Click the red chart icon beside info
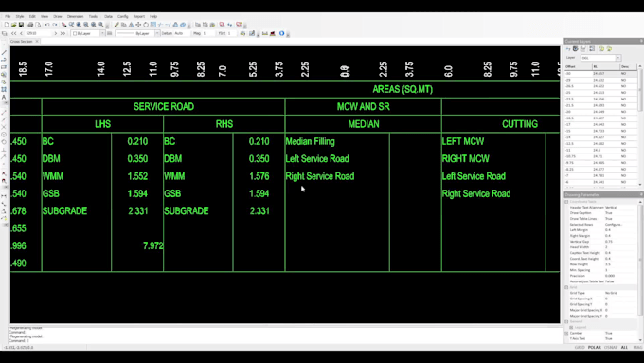Screen dimensions: 644x363 tap(273, 33)
